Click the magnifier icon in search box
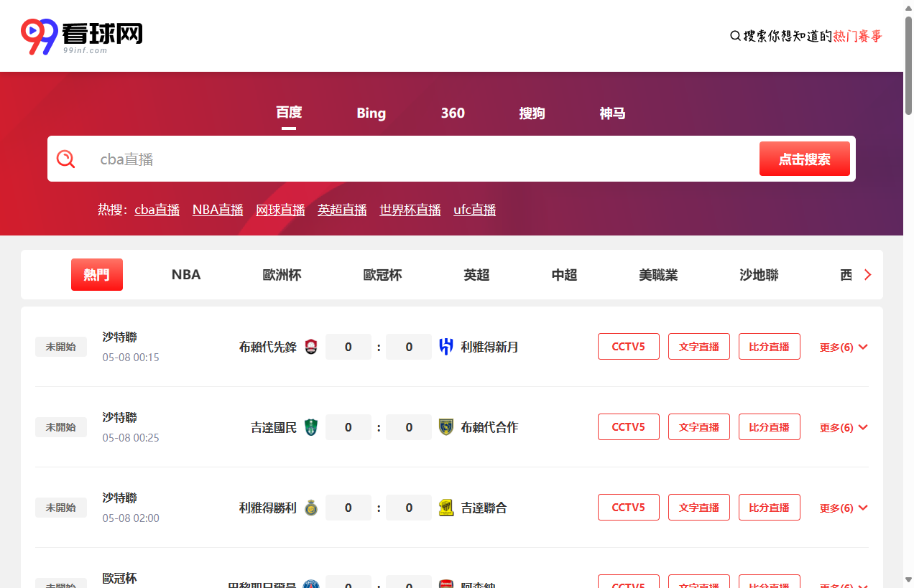 click(66, 159)
